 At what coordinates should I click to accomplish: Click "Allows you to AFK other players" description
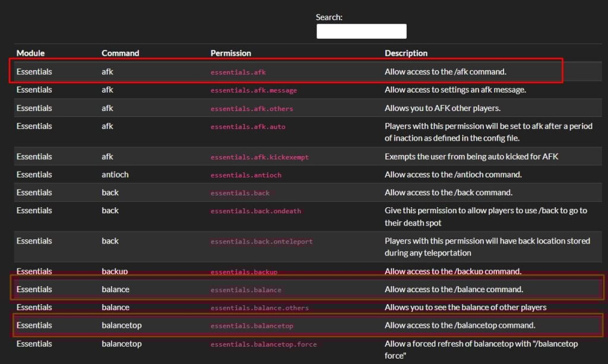tap(442, 108)
